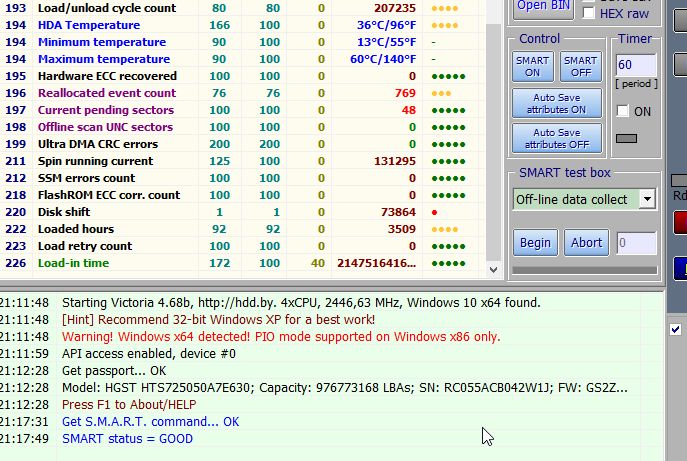Click the Minimum temperature row
This screenshot has height=461, width=687.
pyautogui.click(x=241, y=42)
